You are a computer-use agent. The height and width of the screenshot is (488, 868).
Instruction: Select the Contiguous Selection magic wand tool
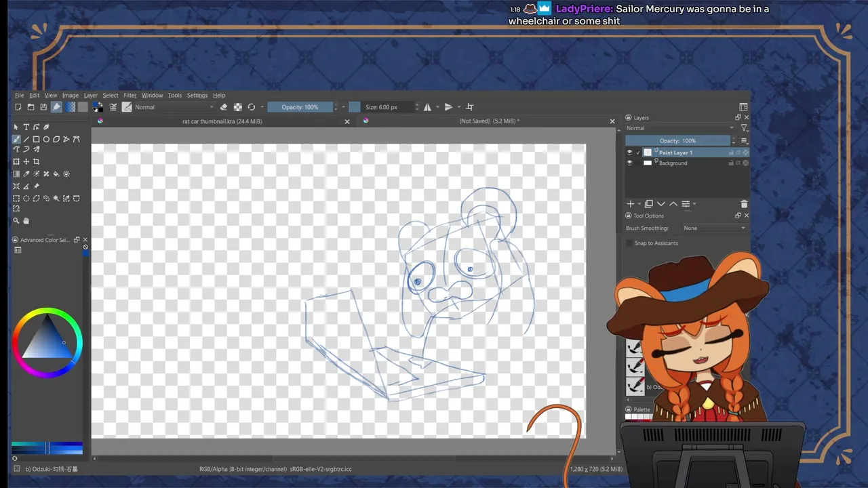56,199
